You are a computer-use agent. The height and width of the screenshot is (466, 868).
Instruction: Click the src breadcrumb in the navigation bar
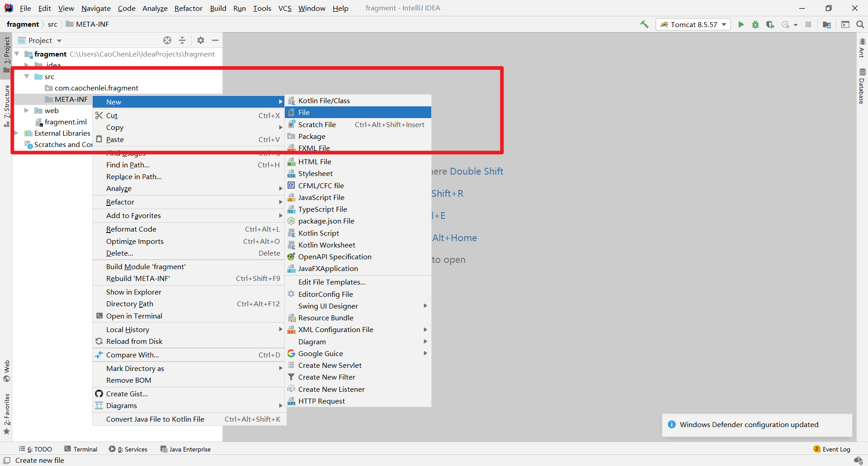click(52, 24)
